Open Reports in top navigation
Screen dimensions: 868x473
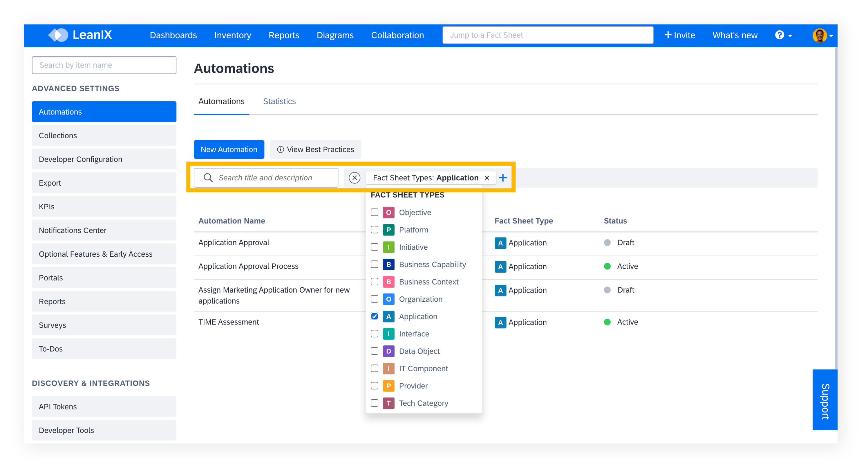[x=284, y=35]
